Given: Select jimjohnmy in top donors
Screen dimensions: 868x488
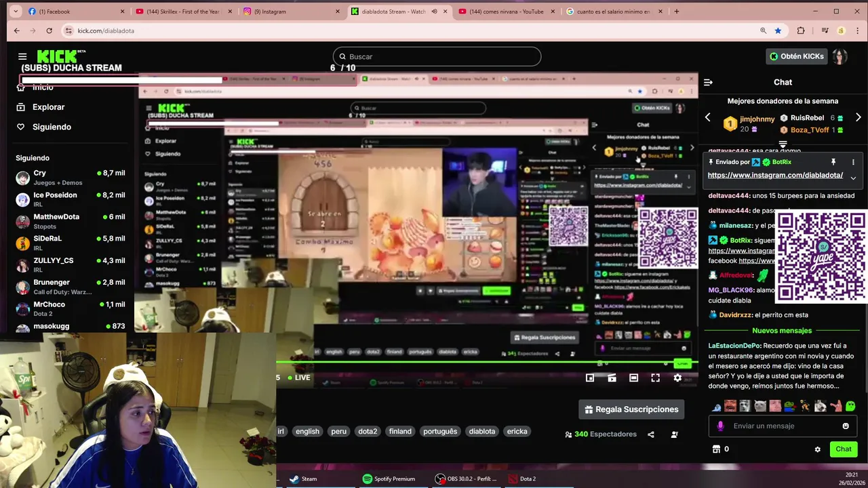Looking at the screenshot, I should 749,123.
